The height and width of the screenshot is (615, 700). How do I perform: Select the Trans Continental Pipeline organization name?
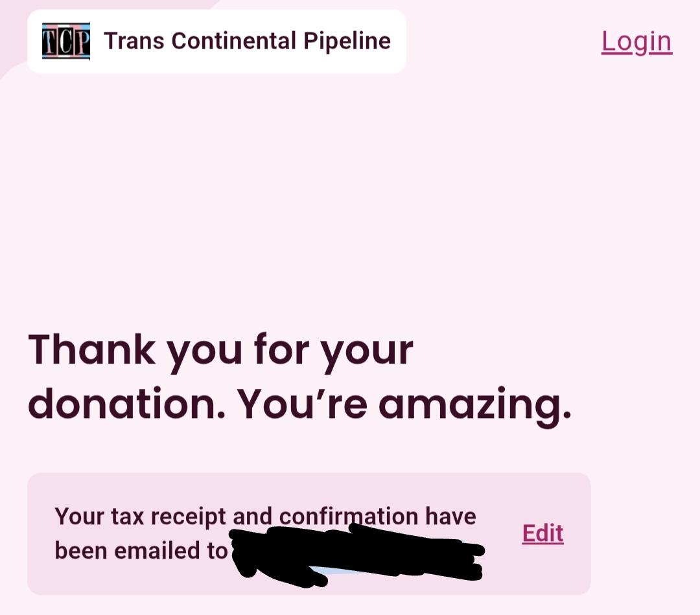click(247, 41)
